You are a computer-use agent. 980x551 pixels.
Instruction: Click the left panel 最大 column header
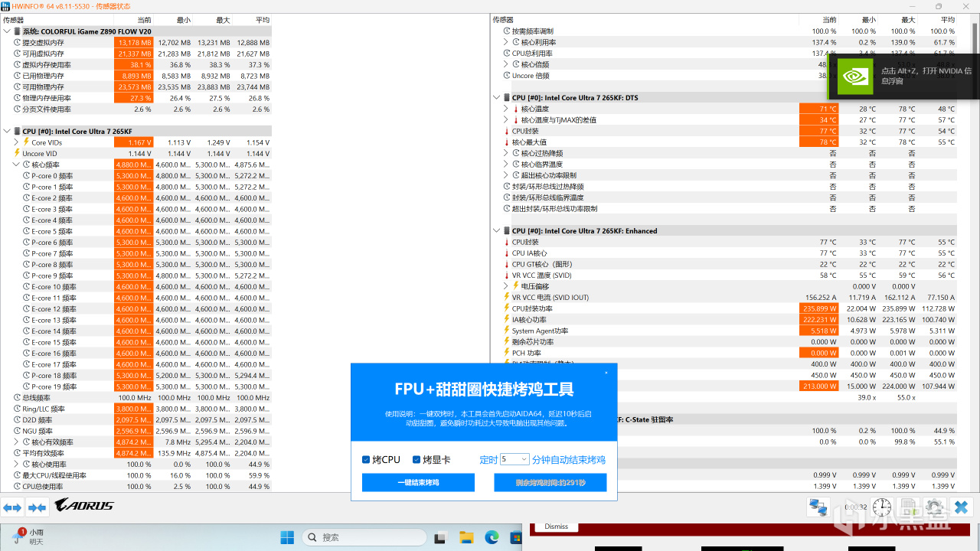pyautogui.click(x=223, y=20)
